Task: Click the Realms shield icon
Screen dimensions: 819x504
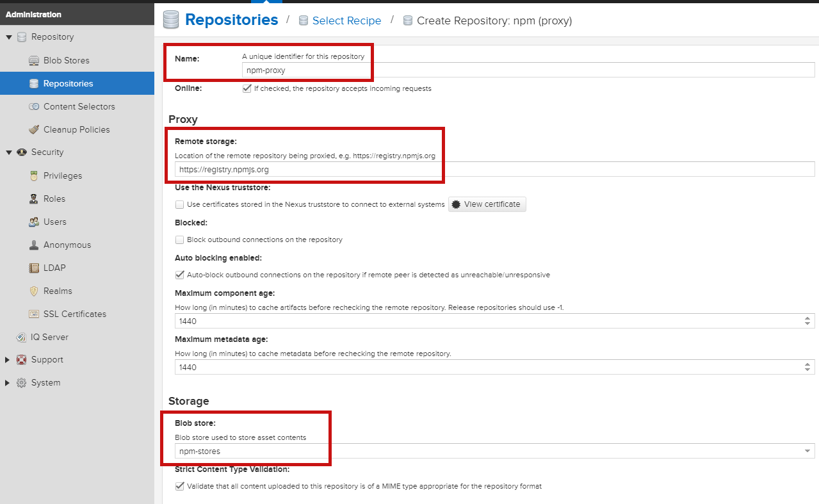Action: (x=34, y=291)
